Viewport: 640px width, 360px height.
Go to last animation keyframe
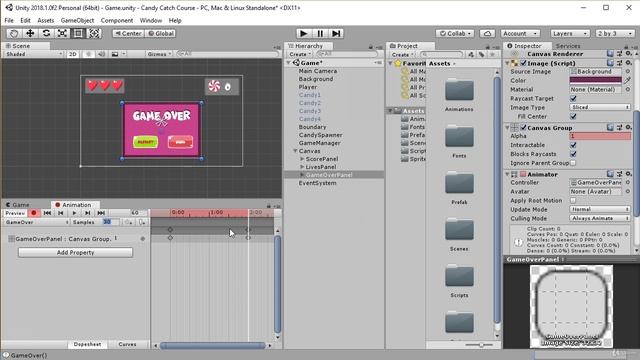[101, 213]
